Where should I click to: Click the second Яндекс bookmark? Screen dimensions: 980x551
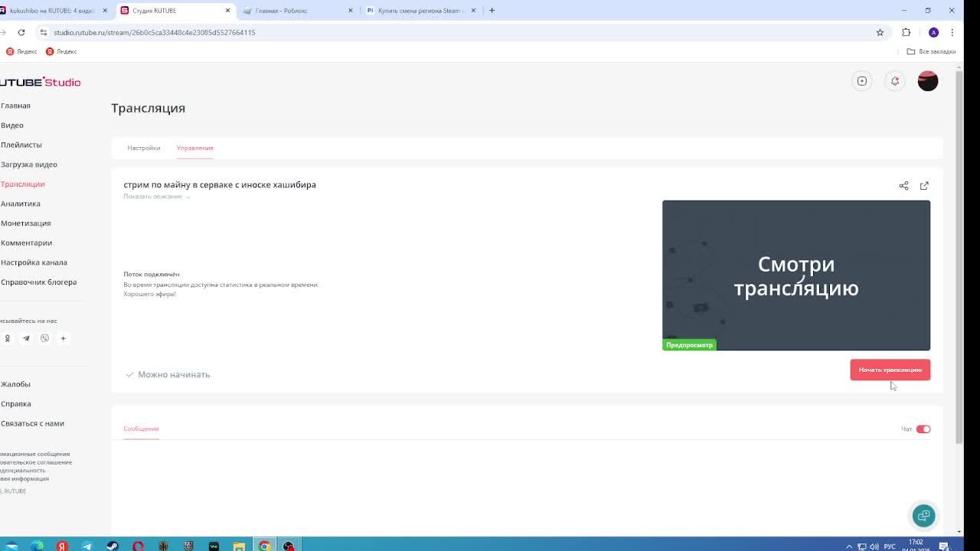pos(61,51)
